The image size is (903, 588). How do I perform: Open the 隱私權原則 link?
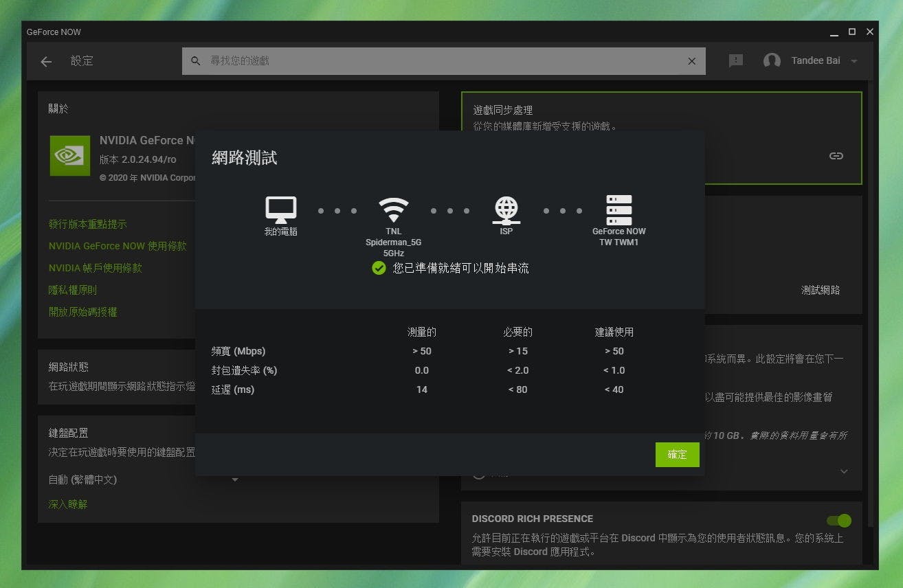[x=73, y=290]
